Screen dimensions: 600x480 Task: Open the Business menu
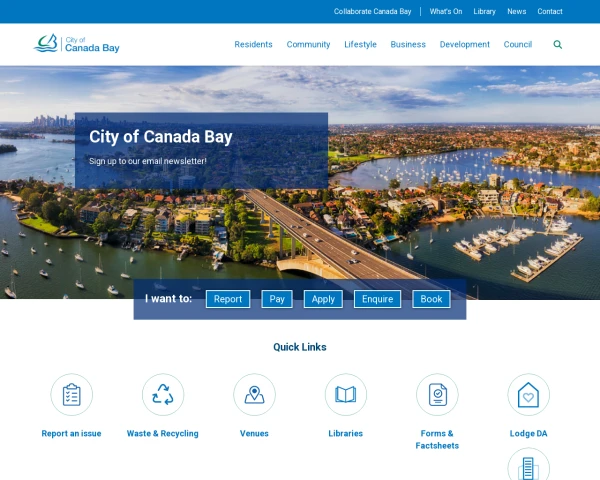point(408,44)
